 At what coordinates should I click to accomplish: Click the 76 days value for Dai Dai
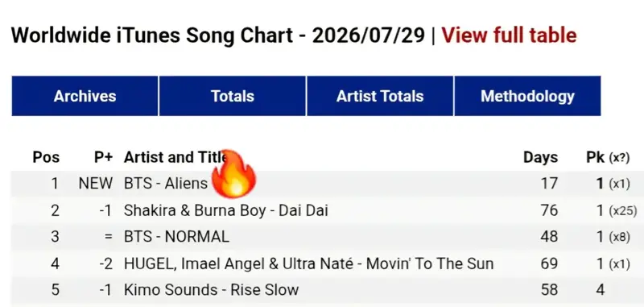tap(549, 210)
